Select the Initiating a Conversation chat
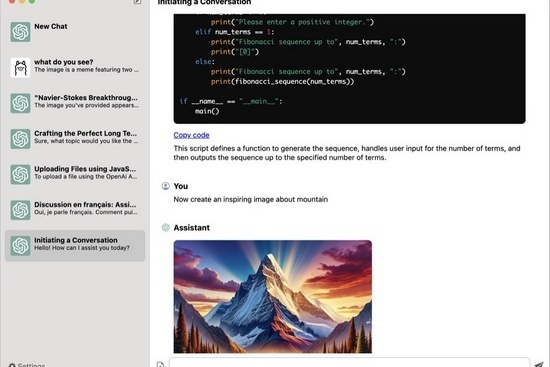This screenshot has height=367, width=550. pyautogui.click(x=75, y=246)
